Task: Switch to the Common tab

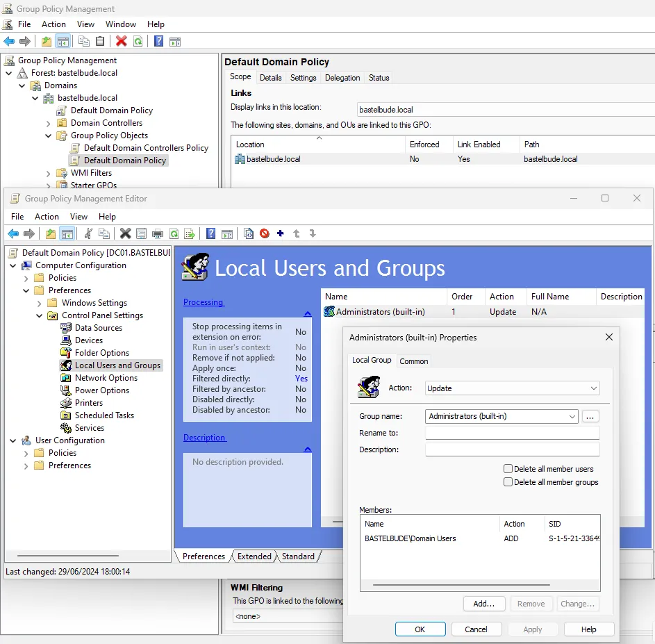Action: [413, 361]
